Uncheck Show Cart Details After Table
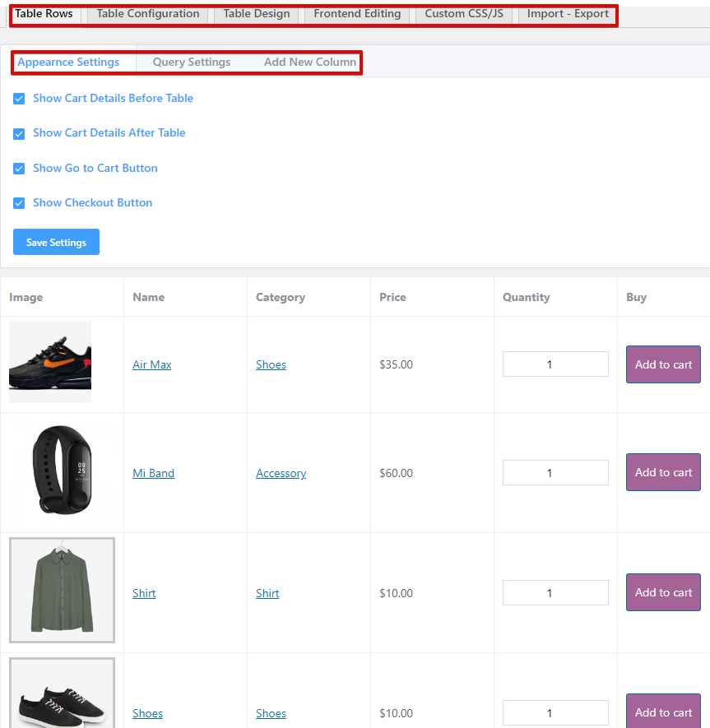 (x=19, y=134)
